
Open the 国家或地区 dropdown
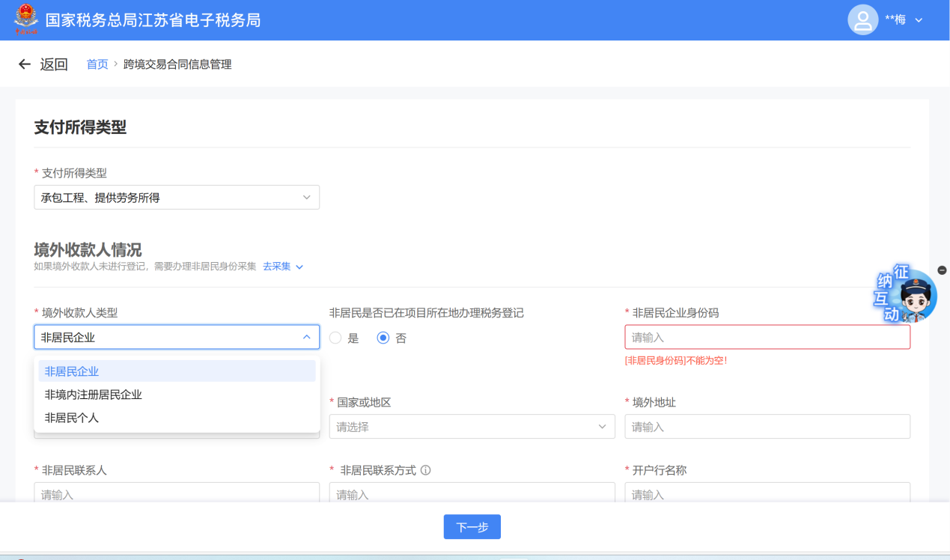472,427
